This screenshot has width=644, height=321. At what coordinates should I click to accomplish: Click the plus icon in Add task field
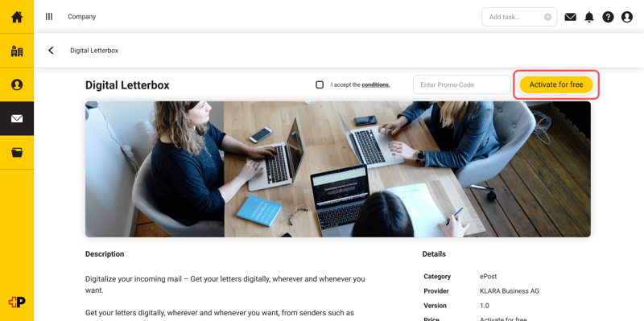pyautogui.click(x=547, y=17)
